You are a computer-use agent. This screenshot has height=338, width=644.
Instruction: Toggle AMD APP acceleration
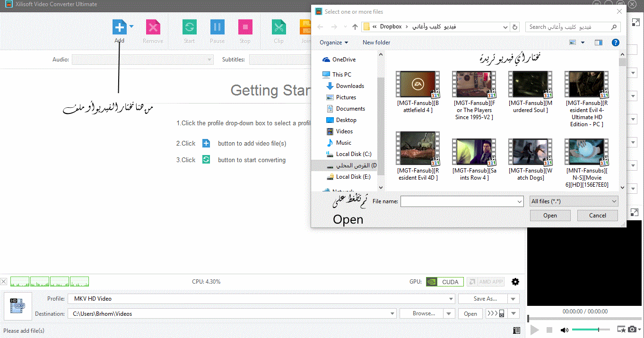click(486, 282)
